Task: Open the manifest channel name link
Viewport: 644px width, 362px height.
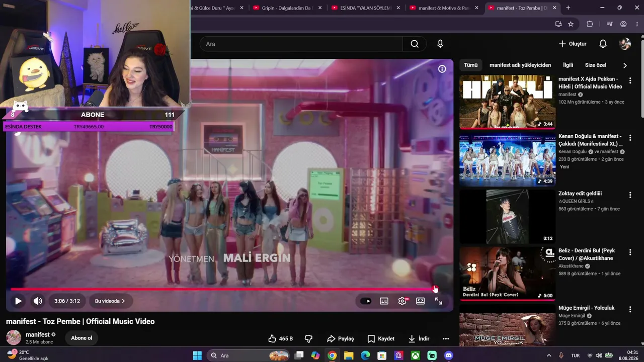Action: tap(38, 334)
